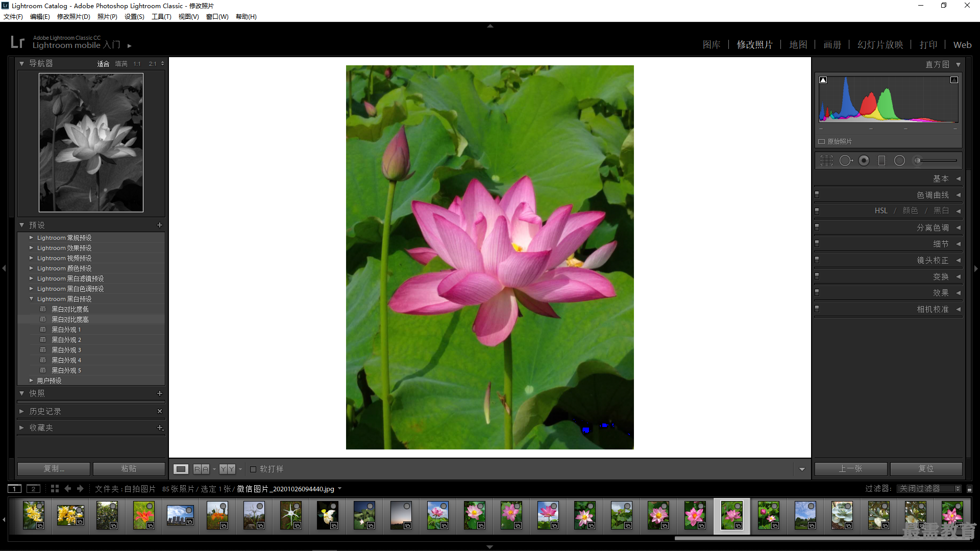Clear history with the X icon
The image size is (980, 551).
(x=160, y=411)
